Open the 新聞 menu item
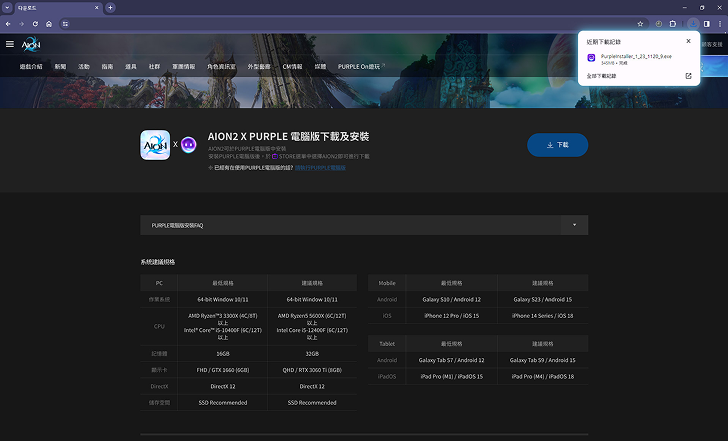 (61, 66)
